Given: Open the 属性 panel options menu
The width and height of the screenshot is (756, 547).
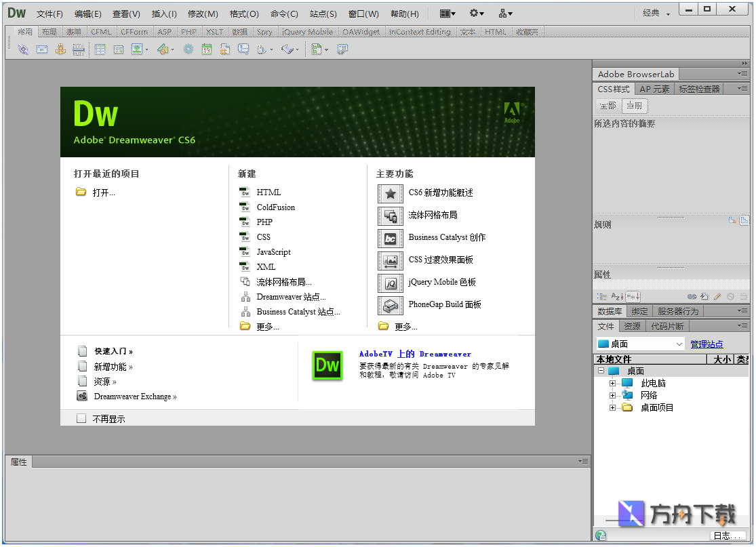Looking at the screenshot, I should click(583, 461).
